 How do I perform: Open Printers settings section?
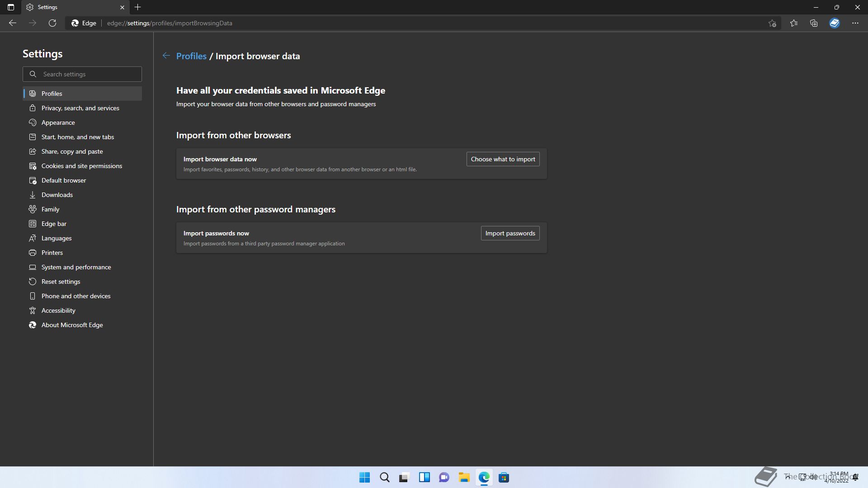82,253
